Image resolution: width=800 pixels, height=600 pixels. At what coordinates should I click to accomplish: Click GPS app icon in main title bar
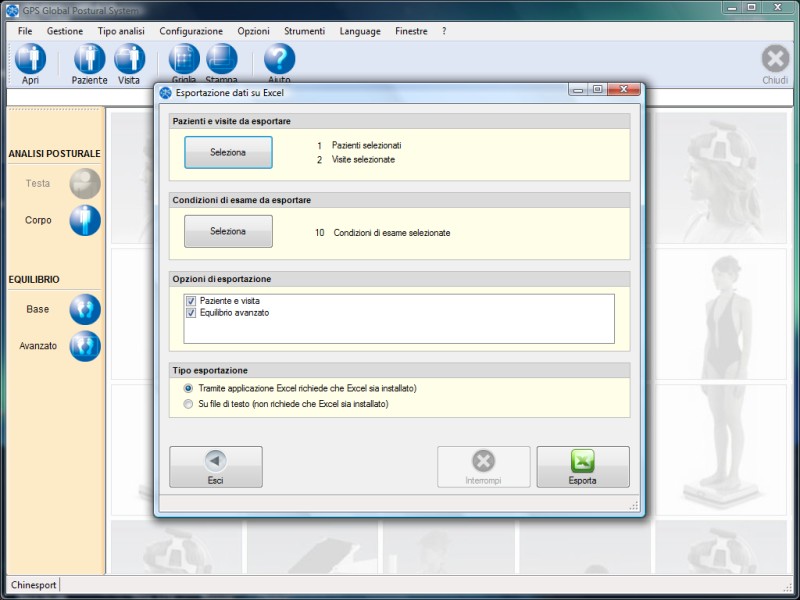[x=13, y=10]
